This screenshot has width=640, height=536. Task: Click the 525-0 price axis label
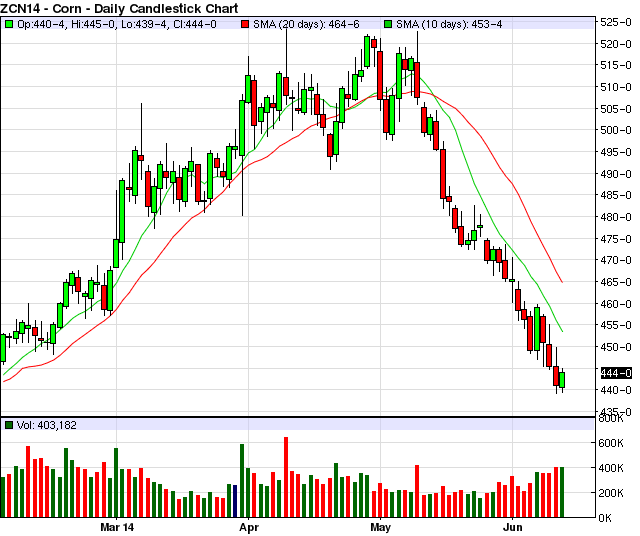tap(616, 22)
